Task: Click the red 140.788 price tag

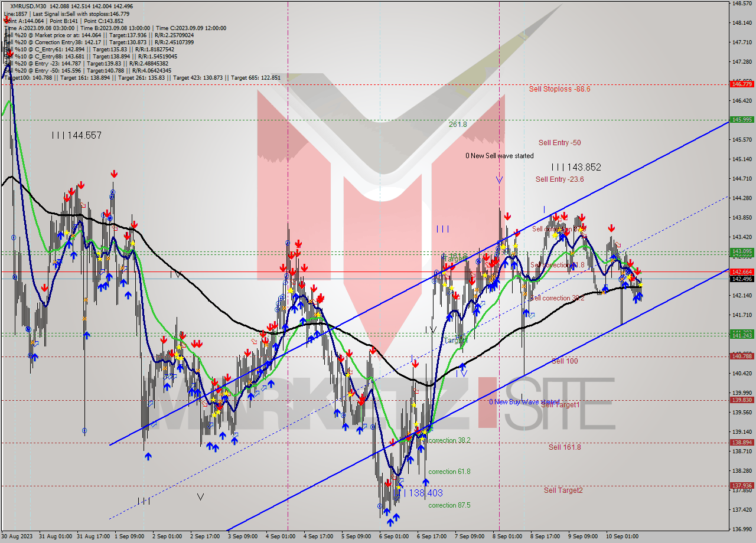Action: tap(742, 356)
